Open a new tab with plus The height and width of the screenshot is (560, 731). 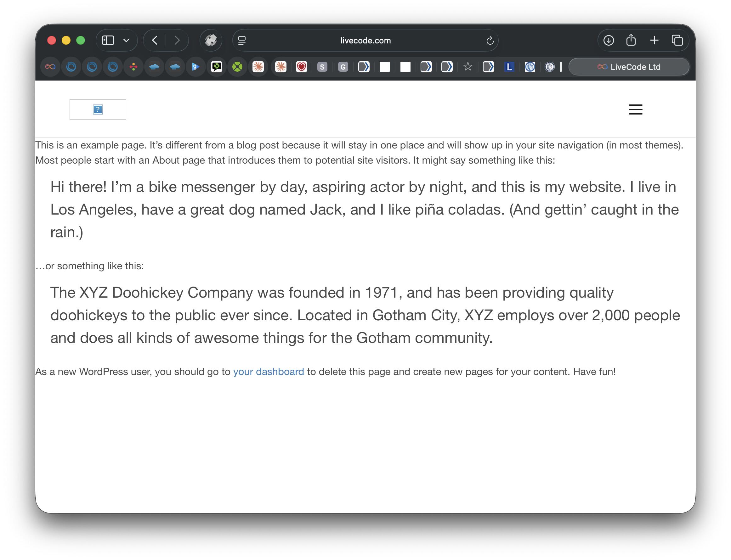pyautogui.click(x=654, y=40)
